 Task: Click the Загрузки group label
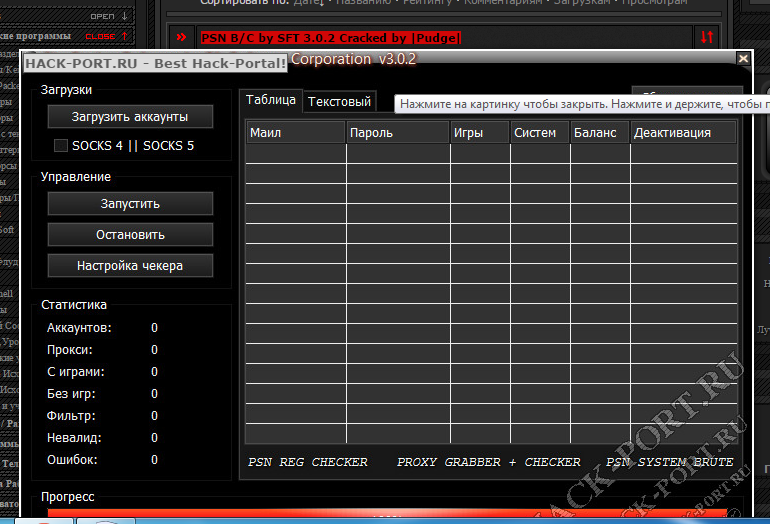tap(66, 90)
